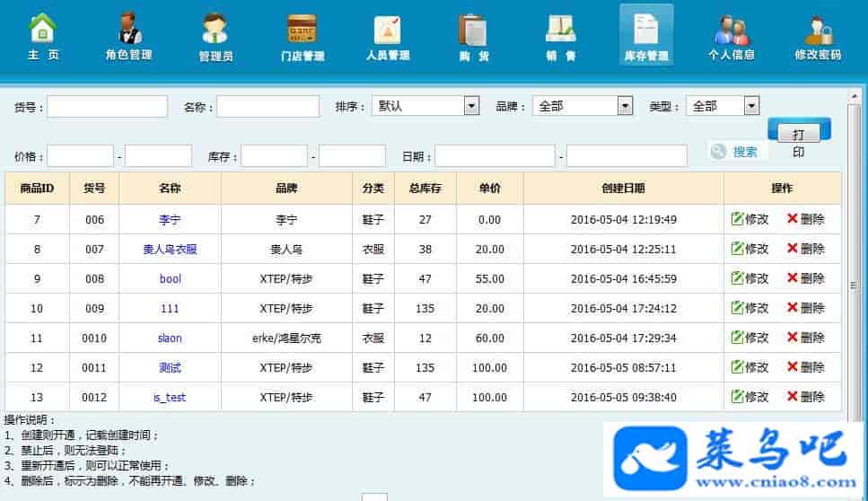Image resolution: width=868 pixels, height=501 pixels.
Task: Click 删除 for the is_test row
Action: pos(805,397)
